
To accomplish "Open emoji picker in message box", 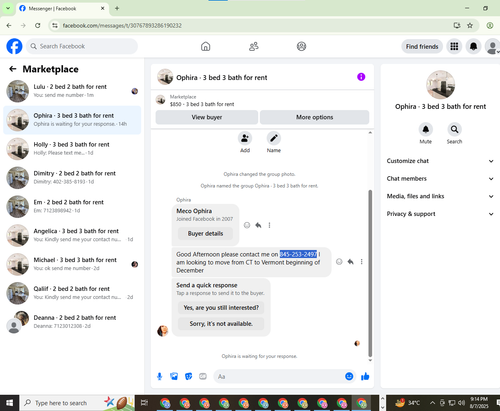I will (x=349, y=376).
